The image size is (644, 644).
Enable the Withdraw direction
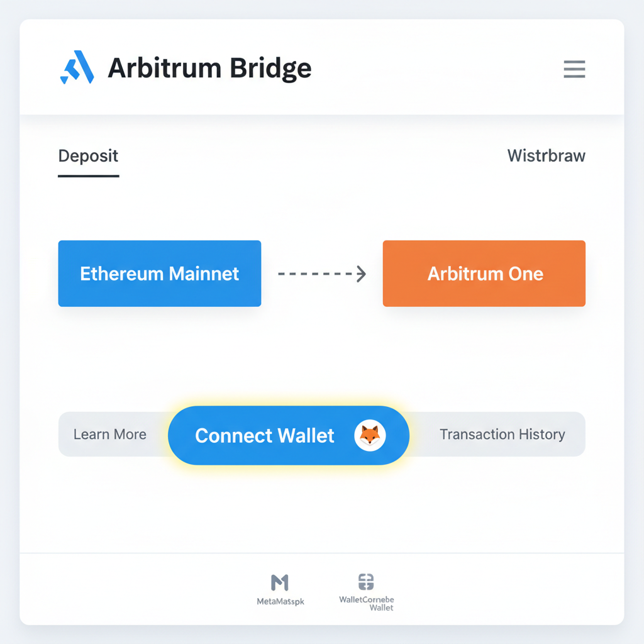click(x=546, y=156)
